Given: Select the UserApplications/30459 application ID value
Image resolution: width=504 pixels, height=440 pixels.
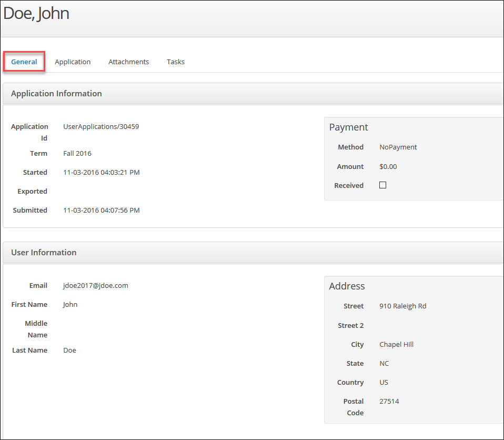Looking at the screenshot, I should (101, 126).
